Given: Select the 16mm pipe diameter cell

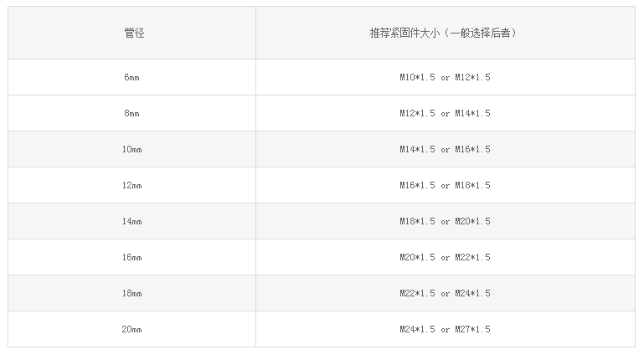Looking at the screenshot, I should click(x=132, y=257).
